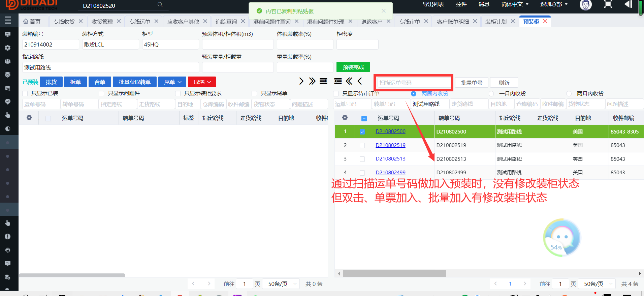Click the 排货 button
Image resolution: width=644 pixels, height=296 pixels.
51,82
